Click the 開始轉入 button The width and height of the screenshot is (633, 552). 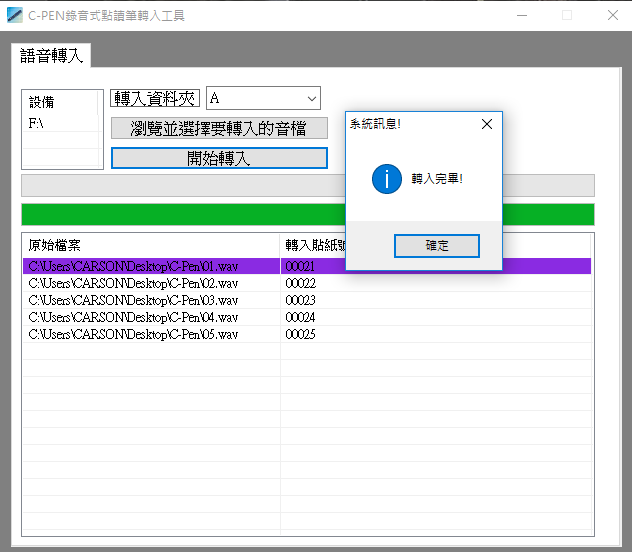tap(219, 158)
